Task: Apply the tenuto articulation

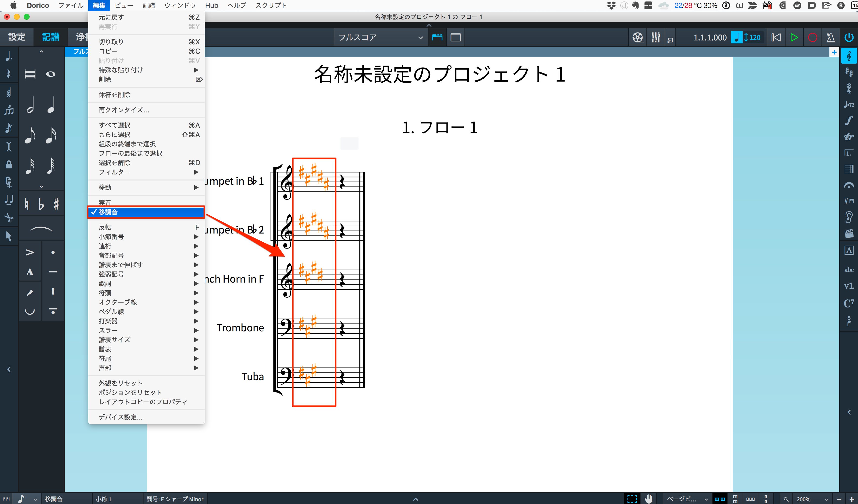Action: tap(53, 272)
